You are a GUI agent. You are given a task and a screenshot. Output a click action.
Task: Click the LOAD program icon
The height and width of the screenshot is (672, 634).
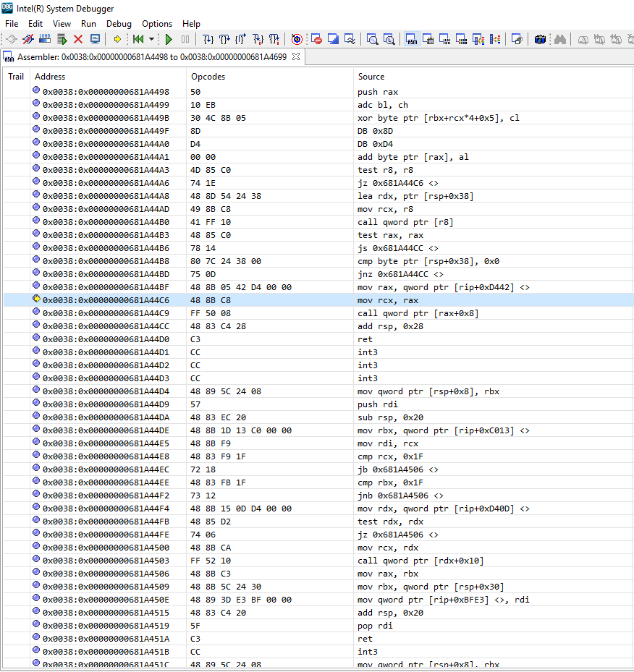tap(45, 39)
